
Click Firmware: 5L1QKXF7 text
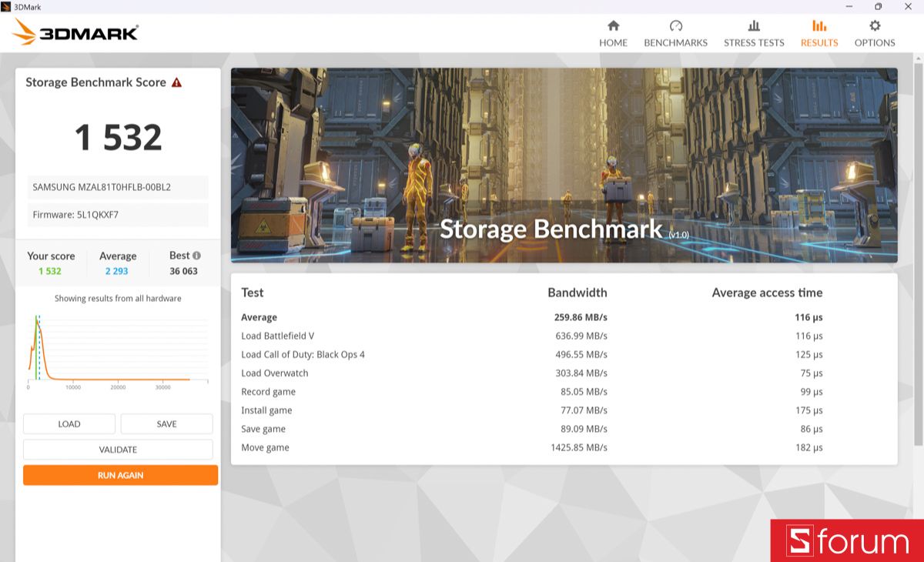click(75, 215)
